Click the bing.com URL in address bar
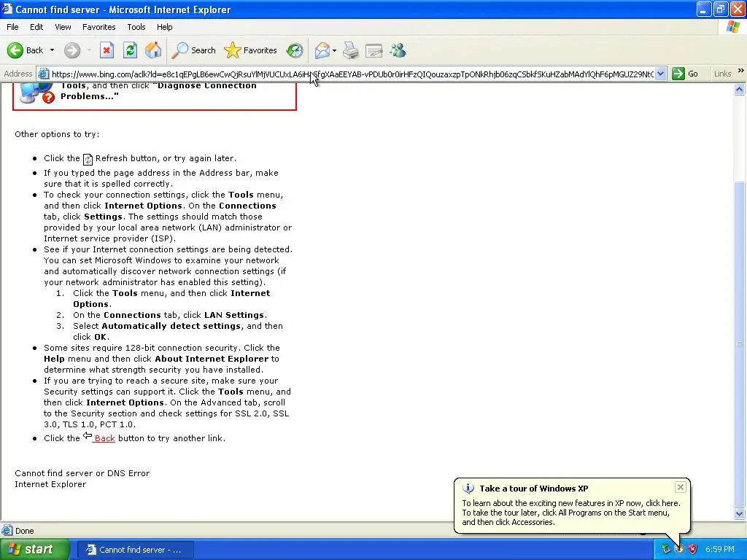The width and height of the screenshot is (747, 560). tap(352, 74)
